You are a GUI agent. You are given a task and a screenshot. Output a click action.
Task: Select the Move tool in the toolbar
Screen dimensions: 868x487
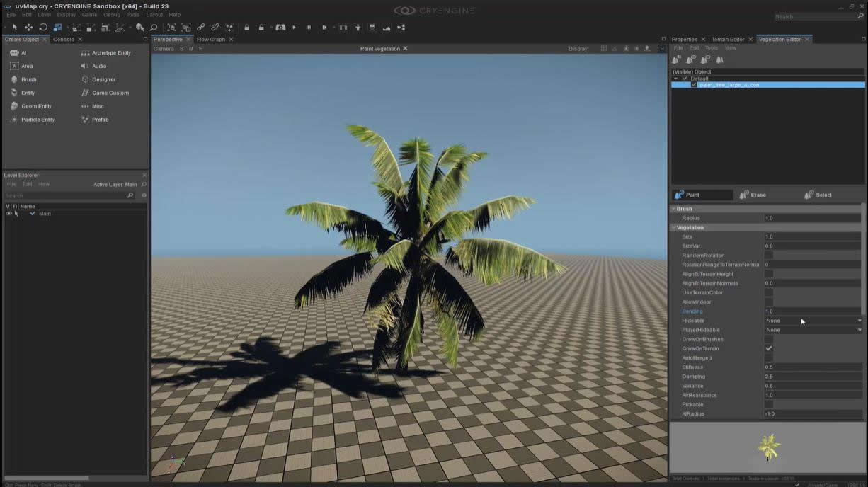29,28
